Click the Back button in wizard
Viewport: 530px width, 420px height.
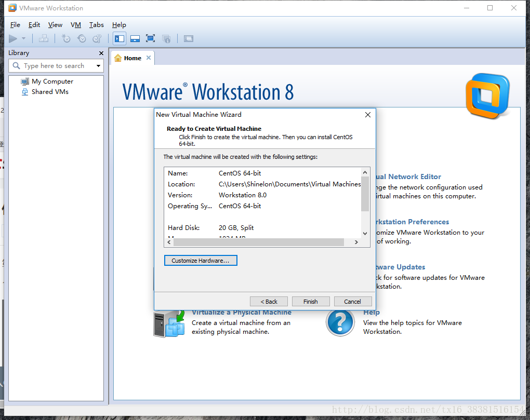(x=269, y=302)
